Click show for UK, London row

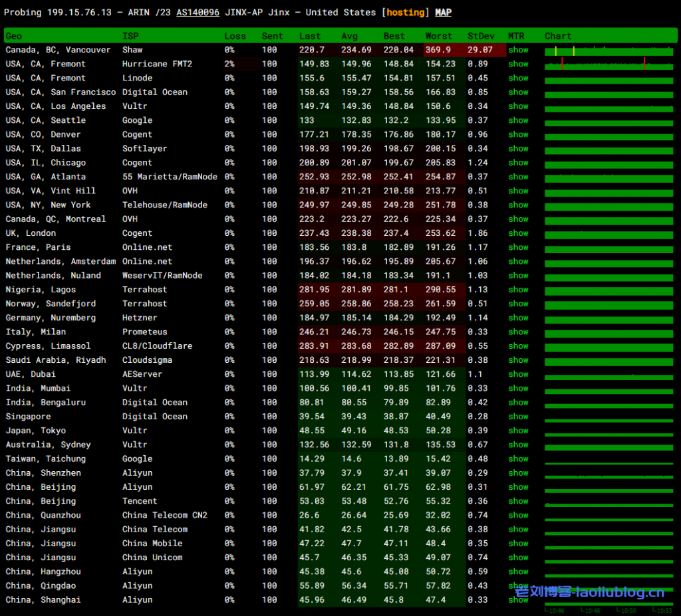point(518,233)
